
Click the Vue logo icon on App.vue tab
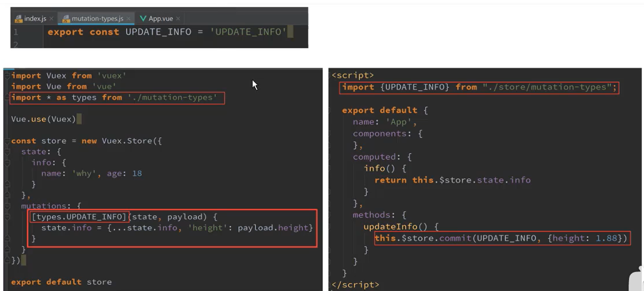point(143,18)
